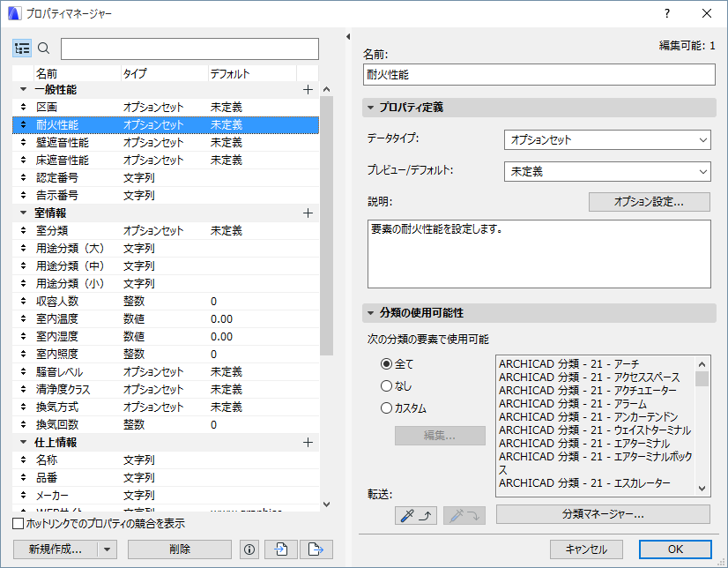The image size is (728, 568).
Task: Add property to 一般性能 group with plus
Action: [308, 90]
